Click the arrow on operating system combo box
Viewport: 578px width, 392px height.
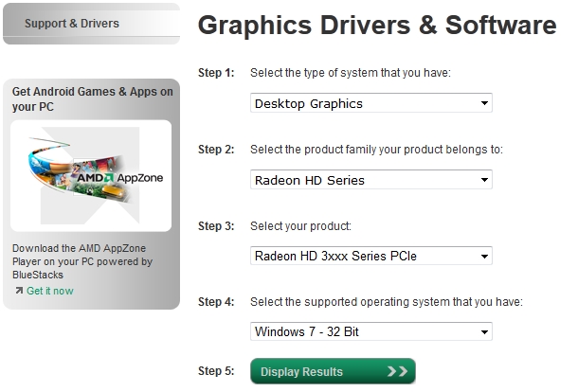pyautogui.click(x=484, y=332)
